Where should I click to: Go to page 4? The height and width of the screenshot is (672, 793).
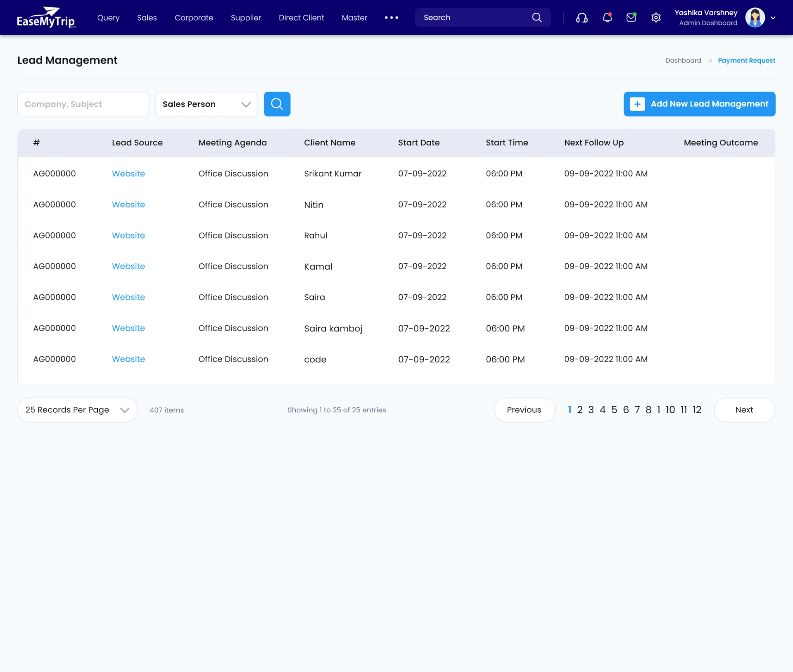click(603, 410)
